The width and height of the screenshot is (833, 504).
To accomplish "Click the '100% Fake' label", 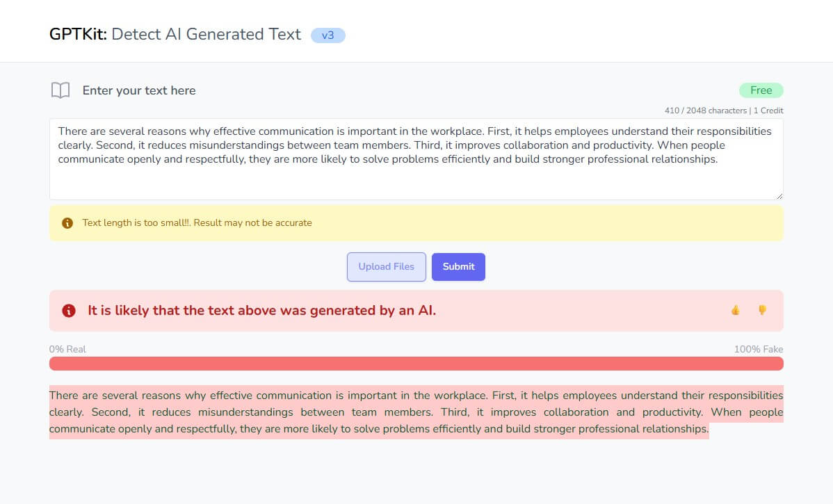I will pyautogui.click(x=758, y=350).
